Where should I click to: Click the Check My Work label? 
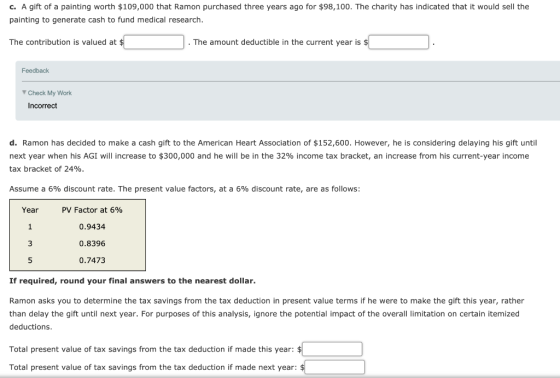tap(50, 93)
